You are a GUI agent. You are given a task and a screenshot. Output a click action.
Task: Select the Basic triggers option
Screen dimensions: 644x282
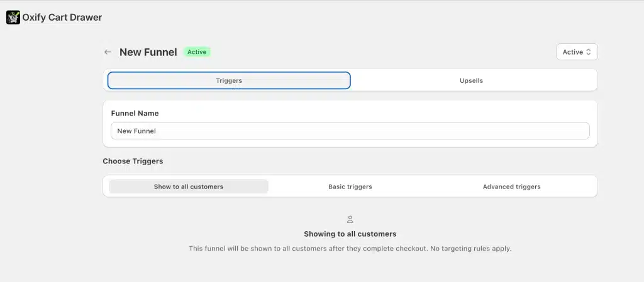(x=350, y=187)
